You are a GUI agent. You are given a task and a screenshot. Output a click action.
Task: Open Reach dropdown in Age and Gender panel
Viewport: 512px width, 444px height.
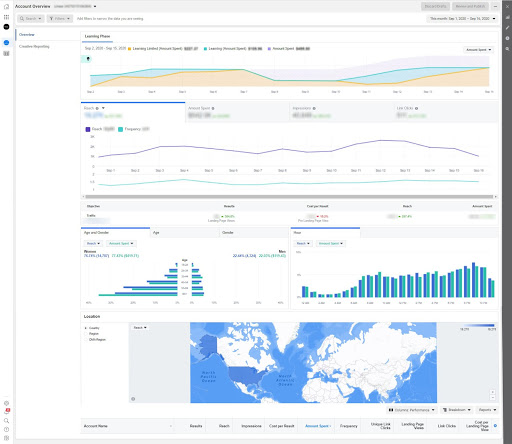(94, 244)
